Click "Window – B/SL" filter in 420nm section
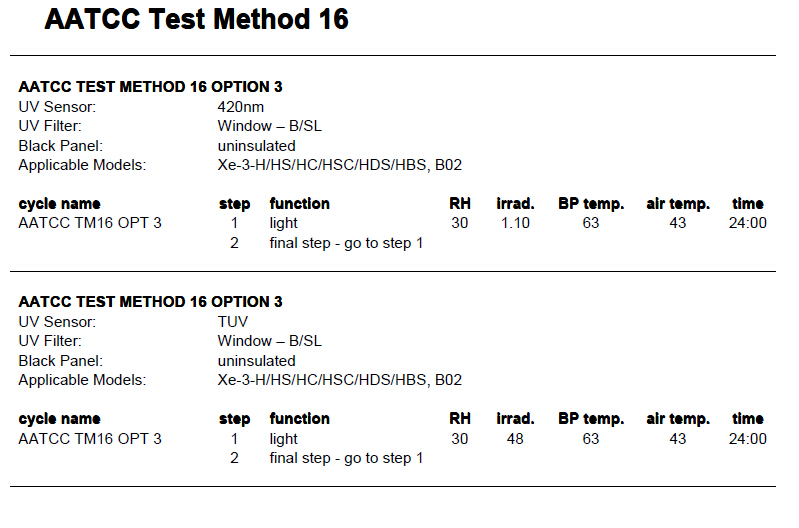 (x=269, y=126)
